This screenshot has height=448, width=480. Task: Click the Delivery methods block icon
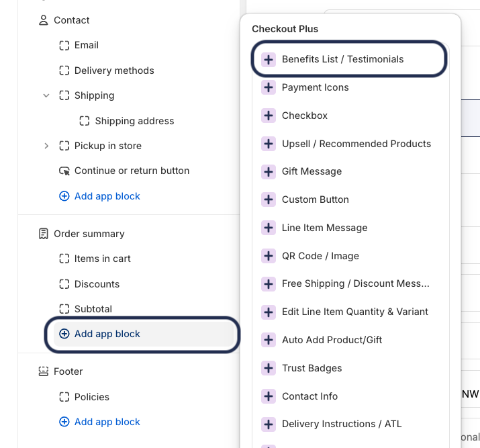(64, 71)
